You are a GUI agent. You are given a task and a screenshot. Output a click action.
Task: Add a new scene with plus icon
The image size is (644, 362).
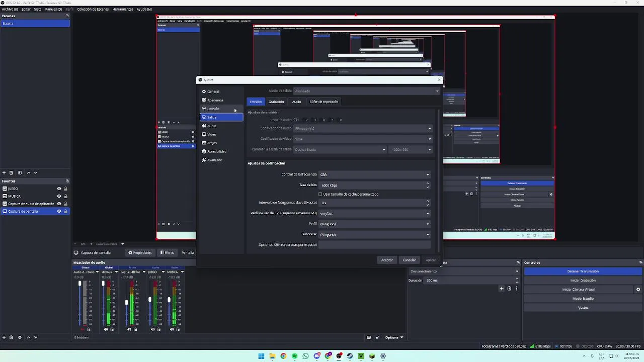coord(4,172)
